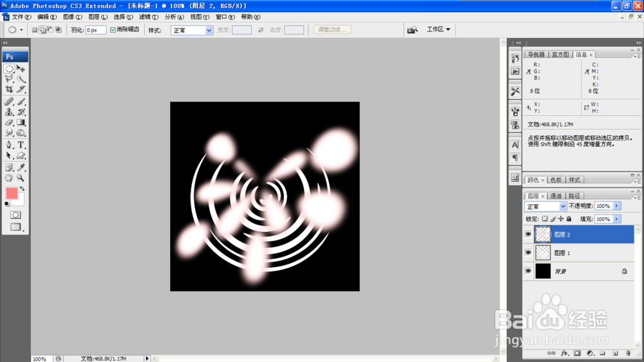Select the Gradient tool
Viewport: 644px width, 362px height.
tap(21, 122)
